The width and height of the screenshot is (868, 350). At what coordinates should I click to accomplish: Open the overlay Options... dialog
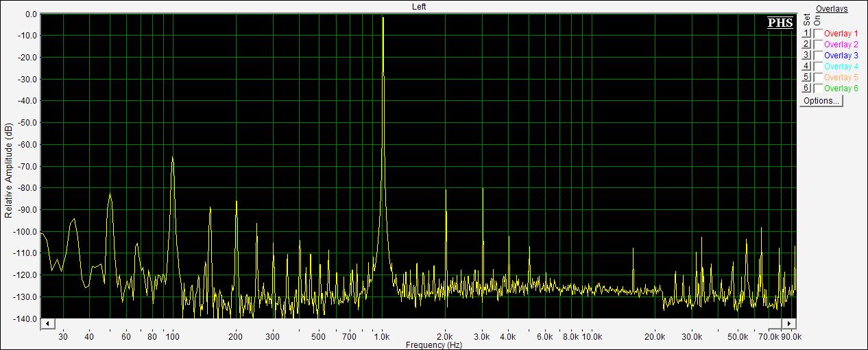pos(821,101)
